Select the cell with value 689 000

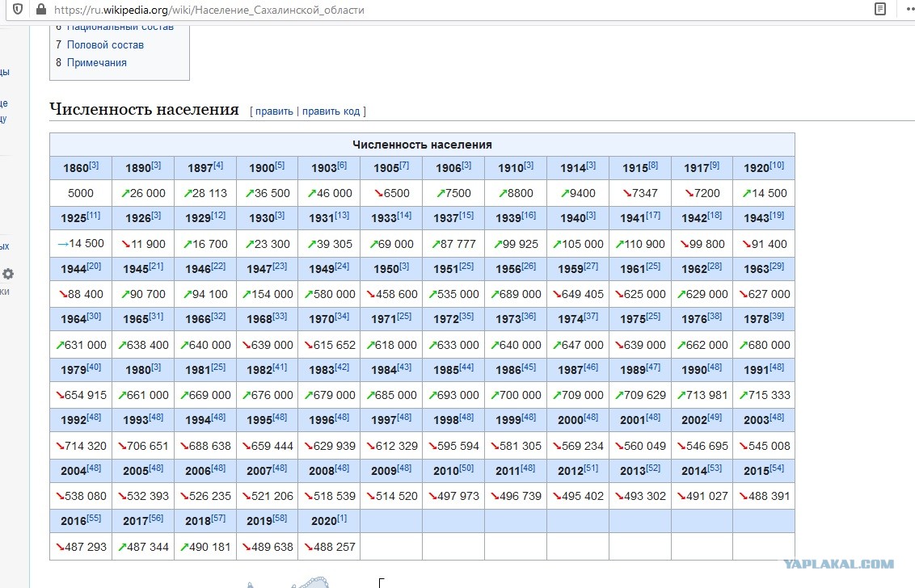tap(515, 294)
